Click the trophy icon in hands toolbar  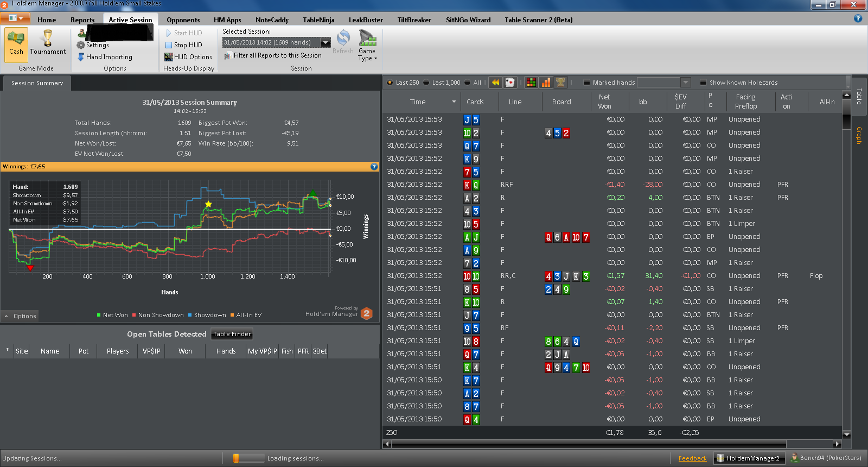(x=560, y=83)
